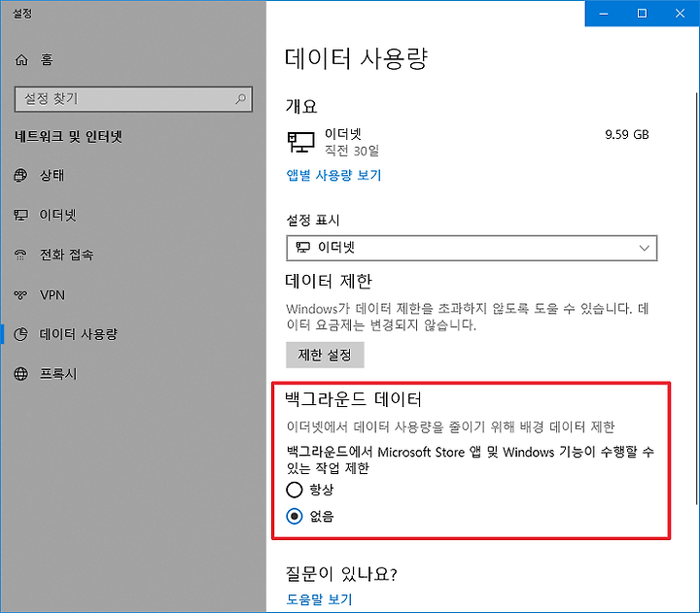Close the 설정 window

(680, 14)
